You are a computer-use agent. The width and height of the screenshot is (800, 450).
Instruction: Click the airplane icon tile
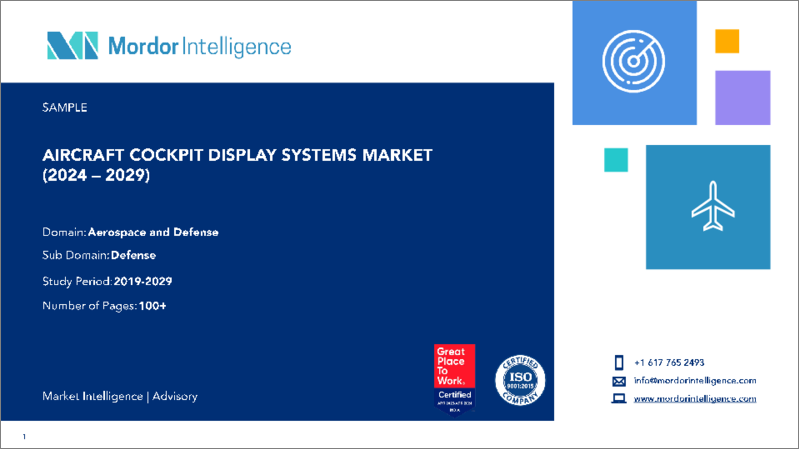coord(708,207)
